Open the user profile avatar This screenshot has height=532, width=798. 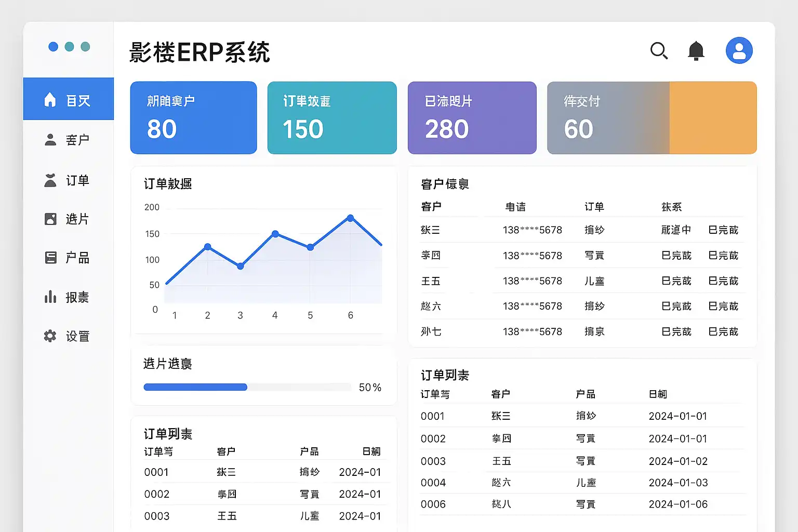739,51
